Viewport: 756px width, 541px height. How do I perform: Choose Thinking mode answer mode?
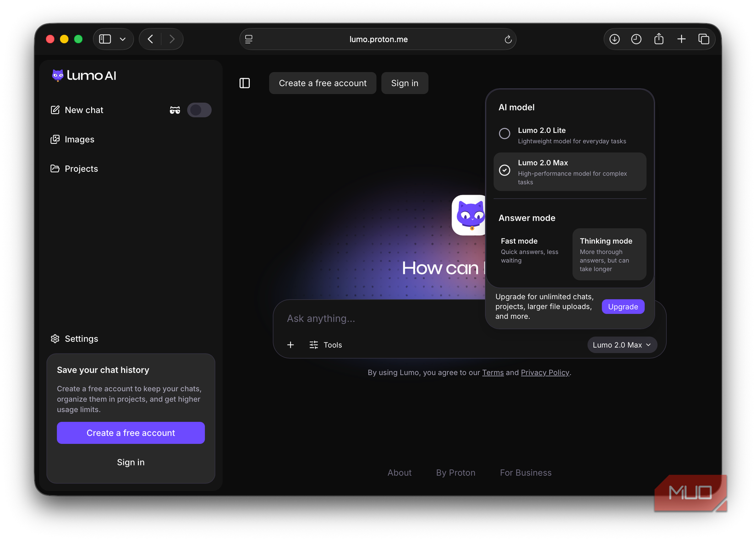coord(609,254)
